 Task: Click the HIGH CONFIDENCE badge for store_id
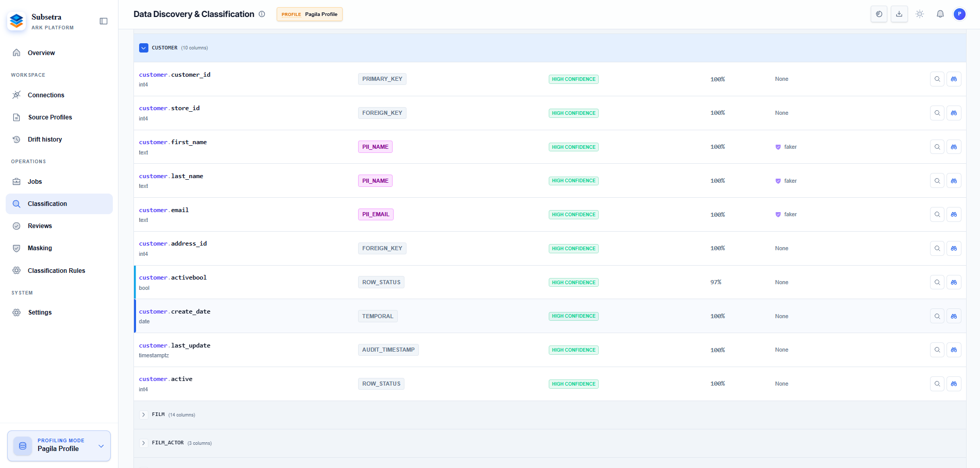click(573, 113)
